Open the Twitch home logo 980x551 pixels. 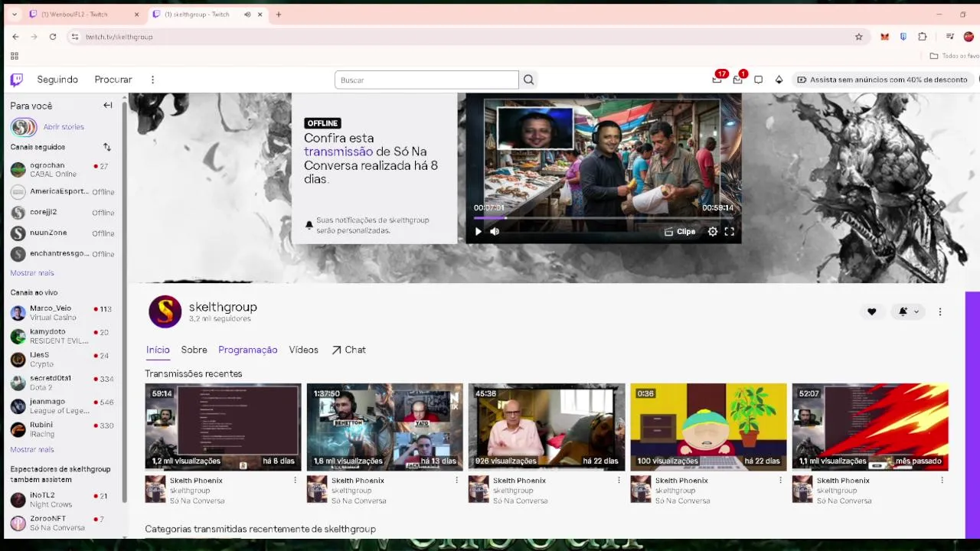point(16,80)
